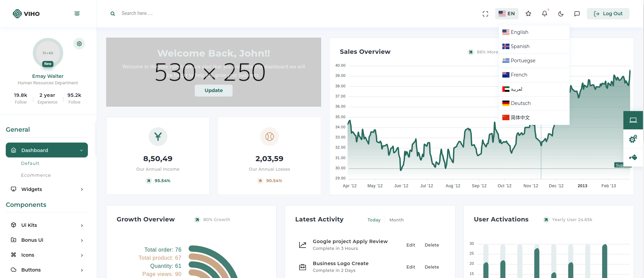Click the profile settings gear icon
This screenshot has height=278, width=644.
pos(79,44)
